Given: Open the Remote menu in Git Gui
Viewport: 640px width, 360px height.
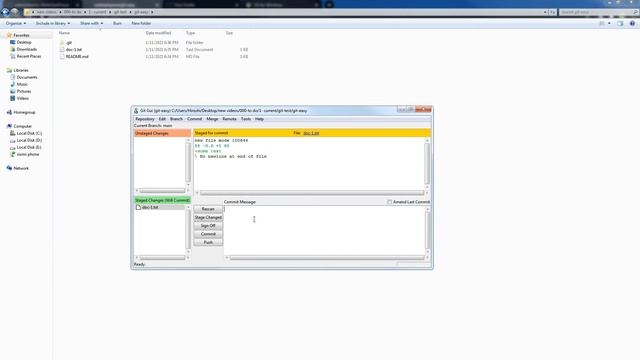Looking at the screenshot, I should coord(229,119).
